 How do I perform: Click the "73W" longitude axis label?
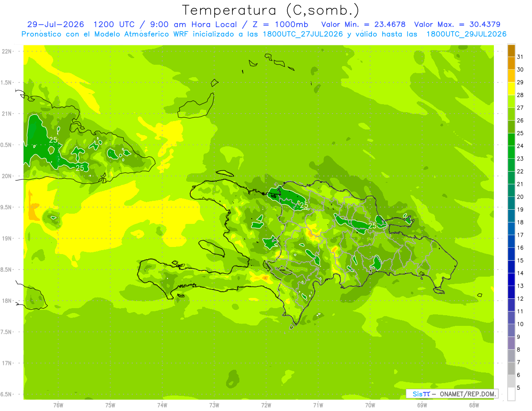214,405
